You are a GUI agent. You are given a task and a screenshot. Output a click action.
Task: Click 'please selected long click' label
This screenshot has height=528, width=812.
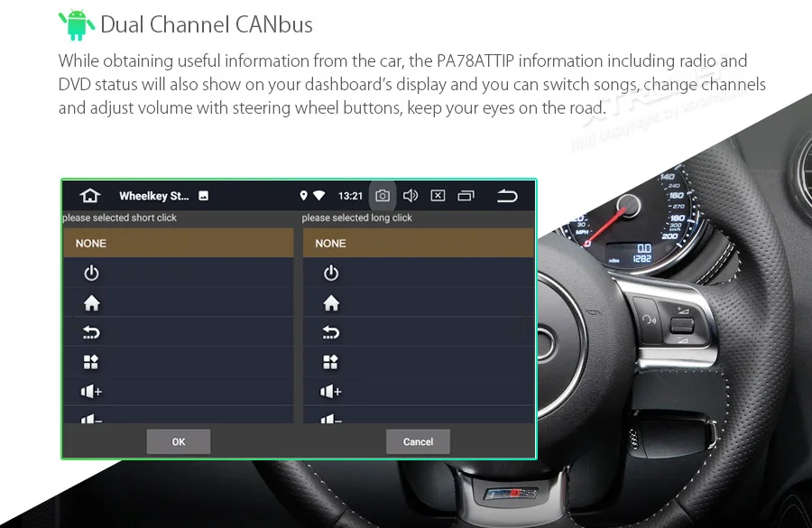pyautogui.click(x=356, y=218)
